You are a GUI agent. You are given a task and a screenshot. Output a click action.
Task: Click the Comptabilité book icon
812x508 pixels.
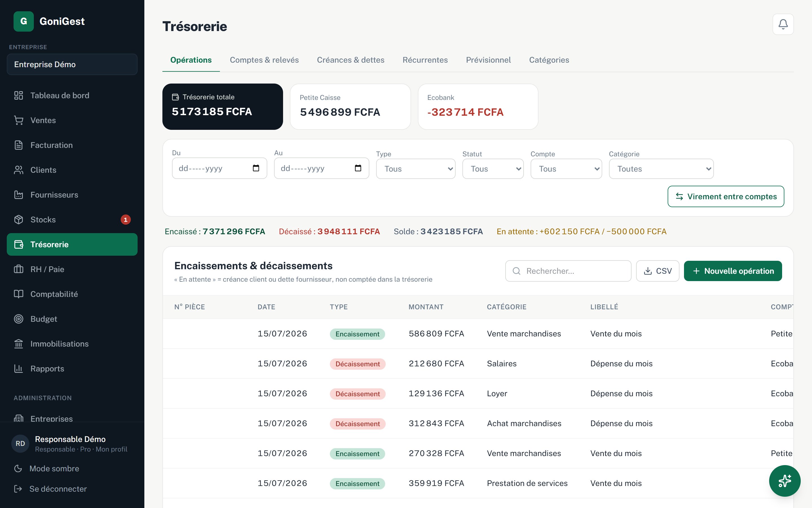(18, 294)
